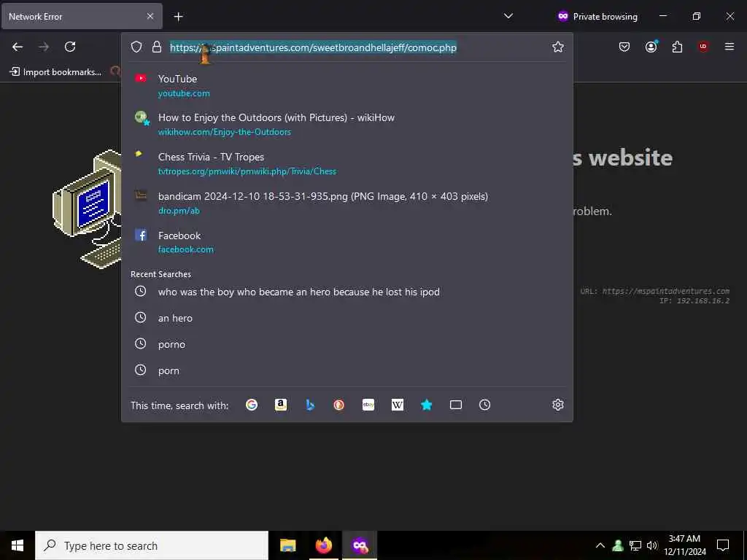Choose the YouTube suggestion

click(347, 86)
